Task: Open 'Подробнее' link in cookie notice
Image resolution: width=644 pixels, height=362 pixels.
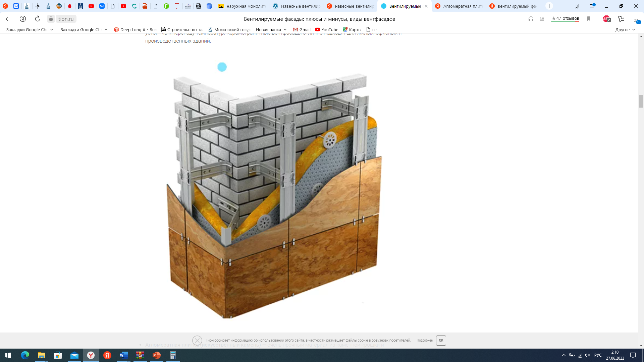Action: (x=425, y=341)
